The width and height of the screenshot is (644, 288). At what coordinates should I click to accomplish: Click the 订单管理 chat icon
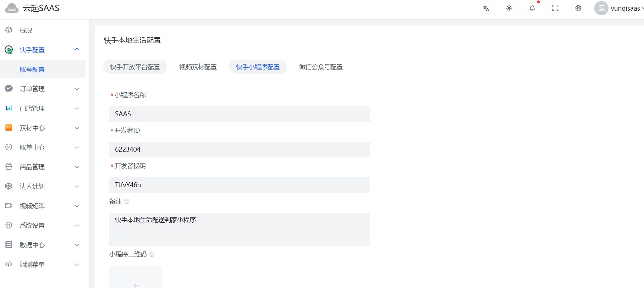[x=9, y=89]
